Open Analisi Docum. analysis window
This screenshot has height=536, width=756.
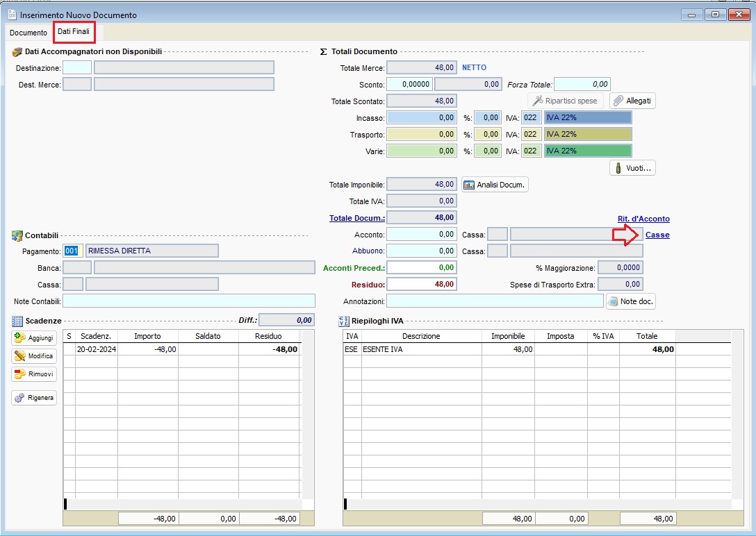point(495,184)
